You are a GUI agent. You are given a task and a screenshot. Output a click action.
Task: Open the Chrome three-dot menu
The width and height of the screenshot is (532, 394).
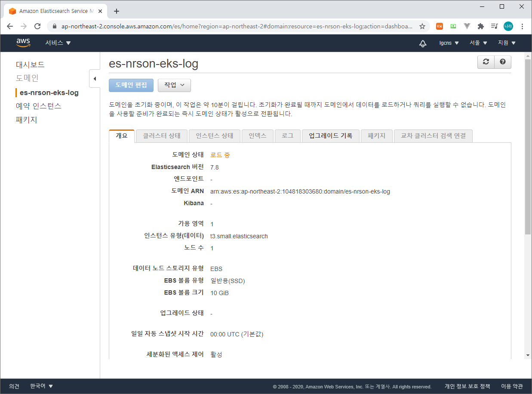pos(522,26)
